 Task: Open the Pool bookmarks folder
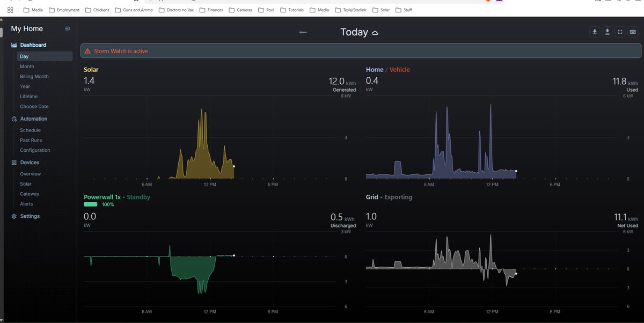coord(266,10)
